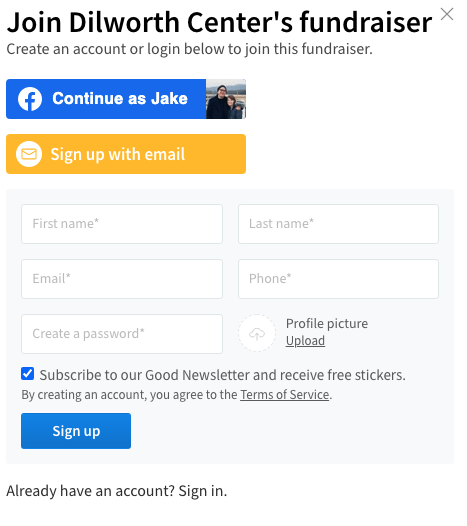Focus the First name field

pyautogui.click(x=122, y=224)
